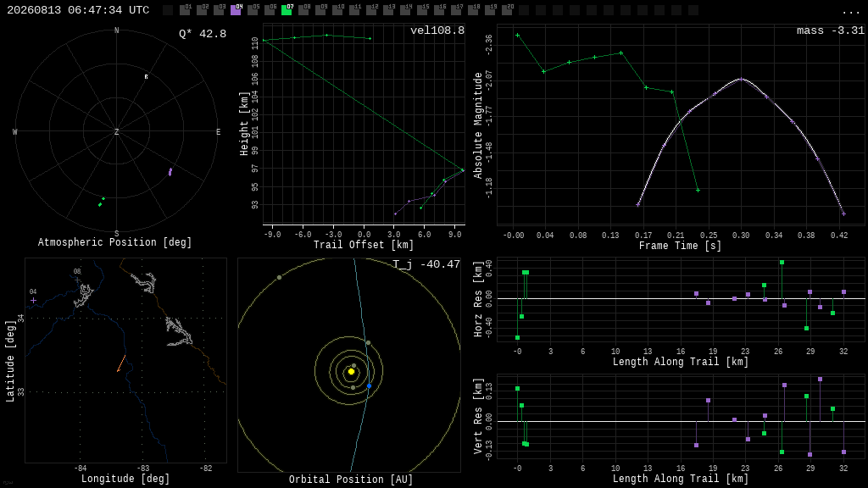The image size is (868, 488).
Task: Click the Vert Res [km] axis label
Action: tap(478, 417)
